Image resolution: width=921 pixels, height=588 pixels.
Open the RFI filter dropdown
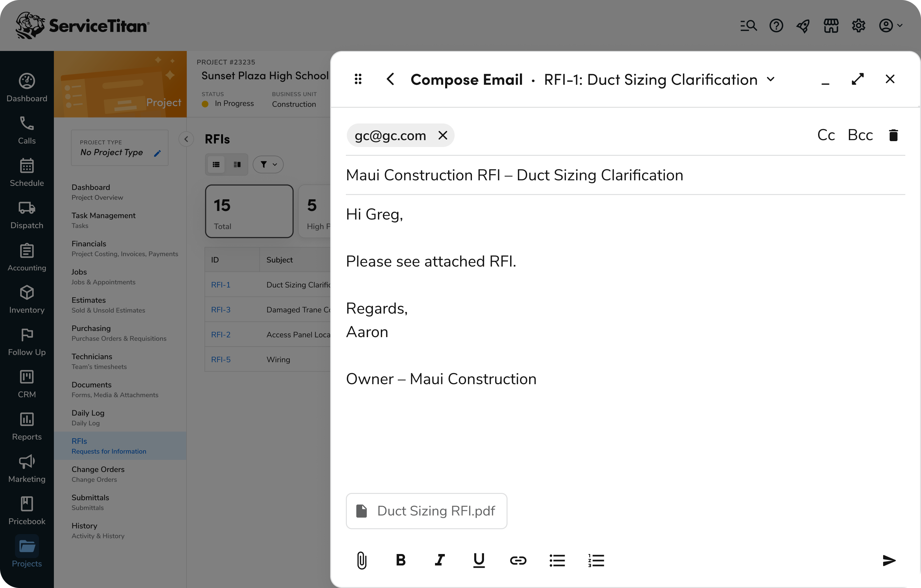tap(268, 165)
